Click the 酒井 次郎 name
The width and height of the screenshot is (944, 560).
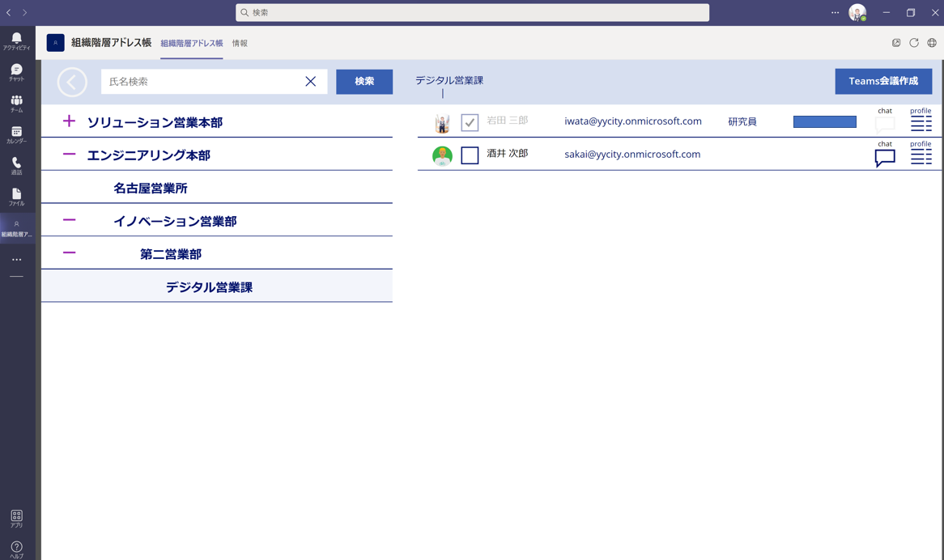(x=507, y=154)
